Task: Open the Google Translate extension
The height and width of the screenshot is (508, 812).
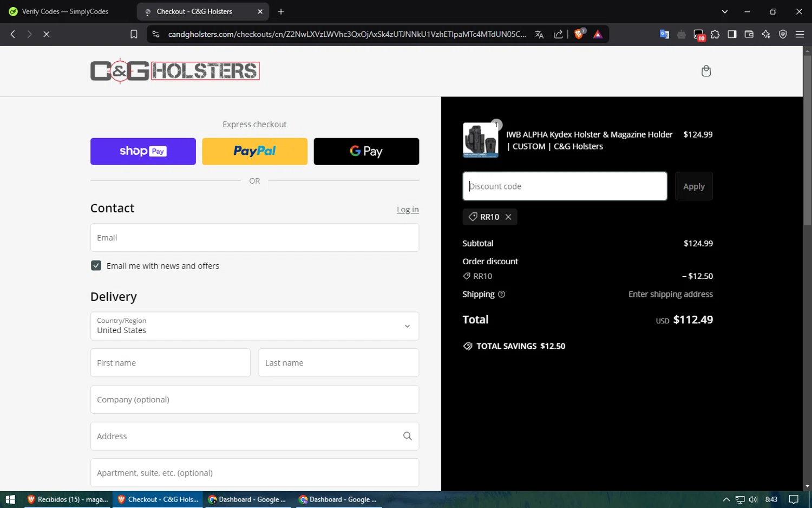Action: click(x=664, y=34)
